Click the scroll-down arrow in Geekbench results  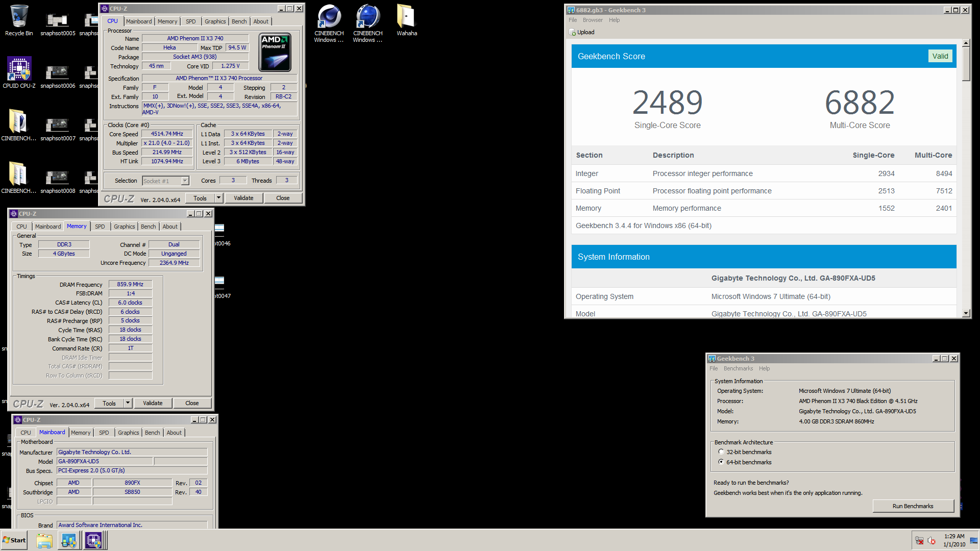966,313
